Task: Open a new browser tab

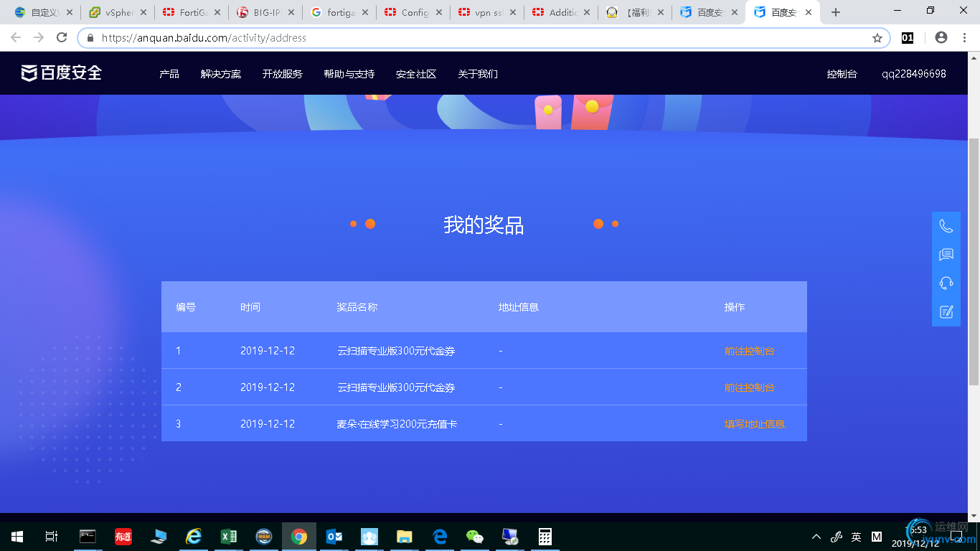Action: (835, 12)
